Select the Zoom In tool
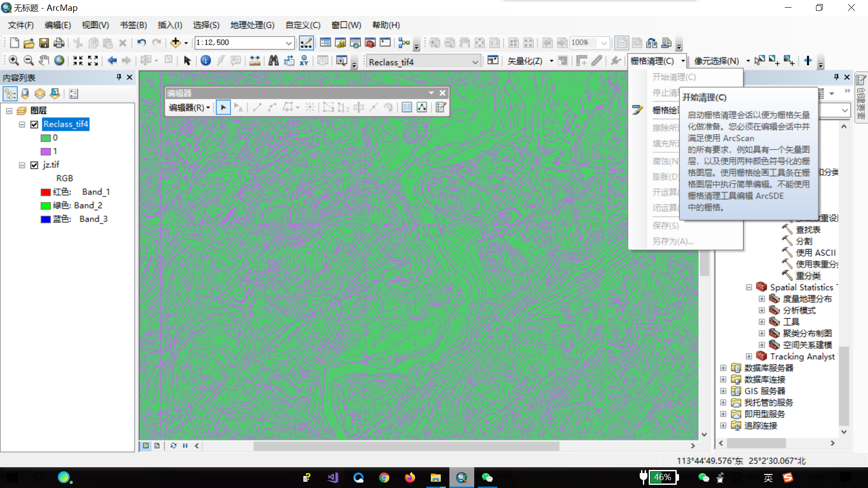 14,61
